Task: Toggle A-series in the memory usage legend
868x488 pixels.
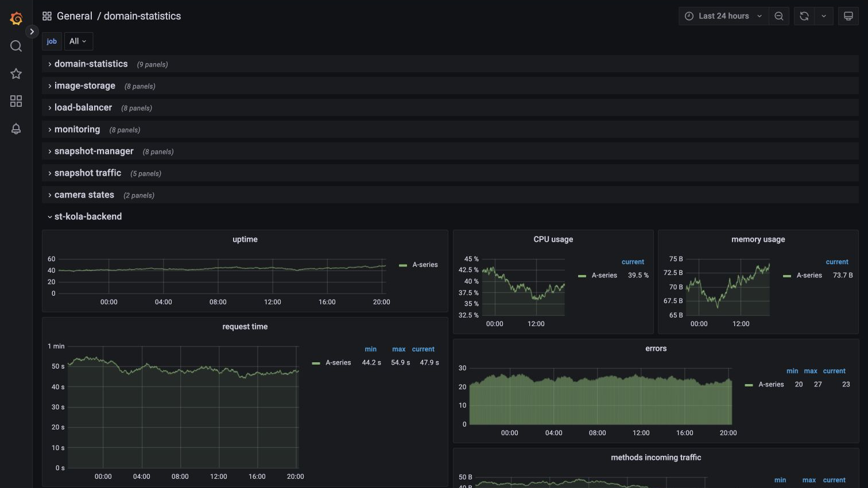Action: point(809,276)
